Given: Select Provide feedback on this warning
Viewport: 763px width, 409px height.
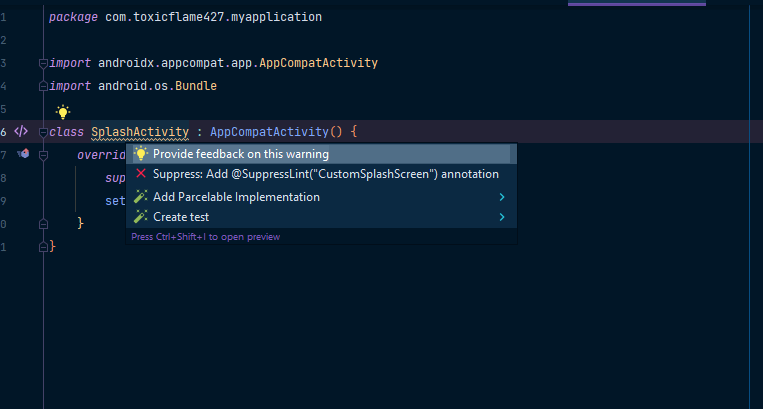Looking at the screenshot, I should tap(321, 154).
